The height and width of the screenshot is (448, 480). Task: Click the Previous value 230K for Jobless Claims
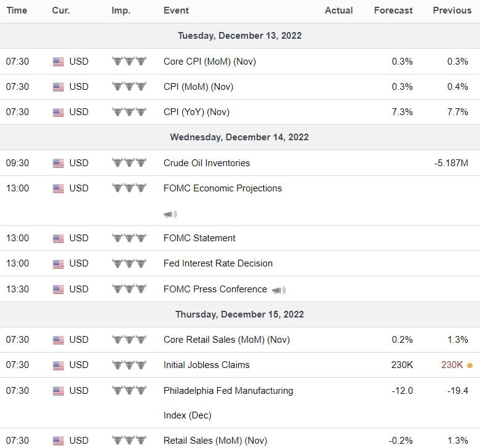[452, 365]
